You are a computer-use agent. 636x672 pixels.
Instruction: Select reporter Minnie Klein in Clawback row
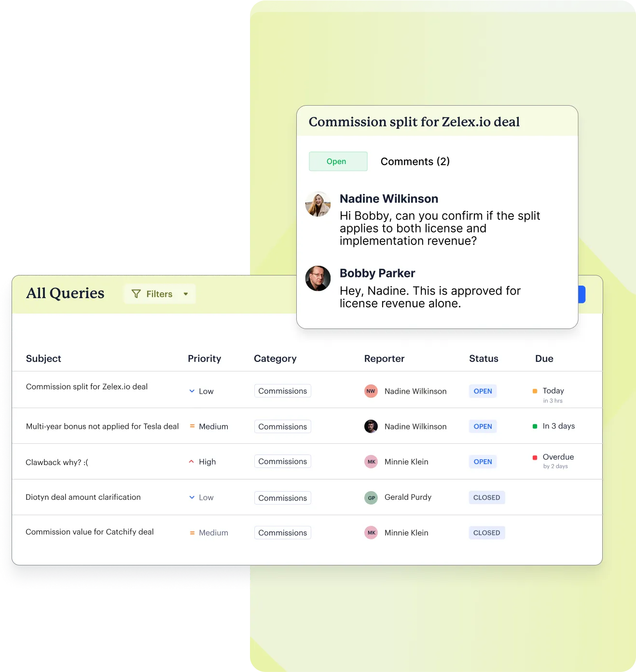(406, 462)
